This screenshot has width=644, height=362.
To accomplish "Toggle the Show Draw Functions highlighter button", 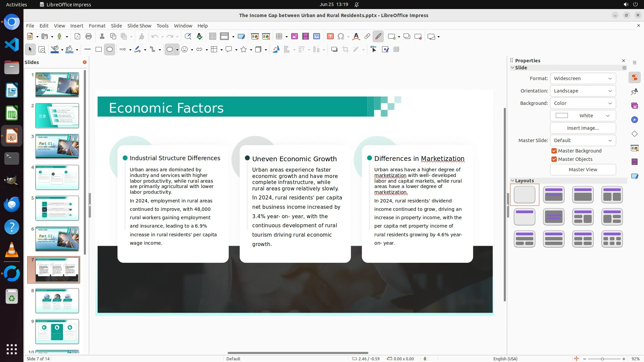I will pyautogui.click(x=378, y=37).
